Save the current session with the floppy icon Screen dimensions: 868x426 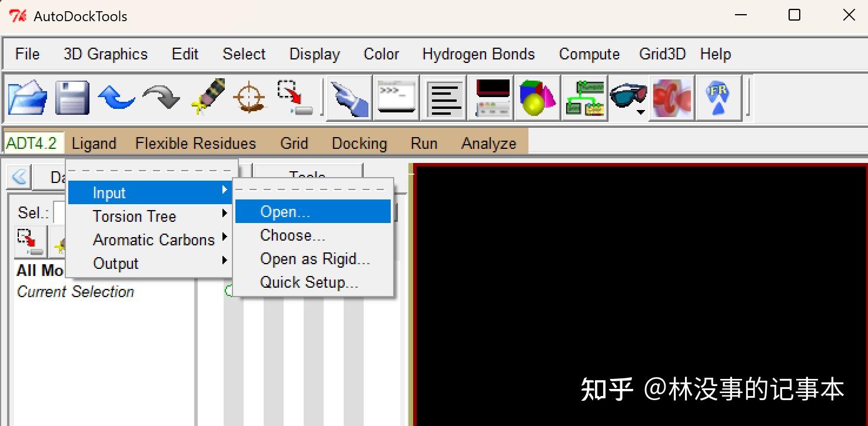click(x=72, y=97)
